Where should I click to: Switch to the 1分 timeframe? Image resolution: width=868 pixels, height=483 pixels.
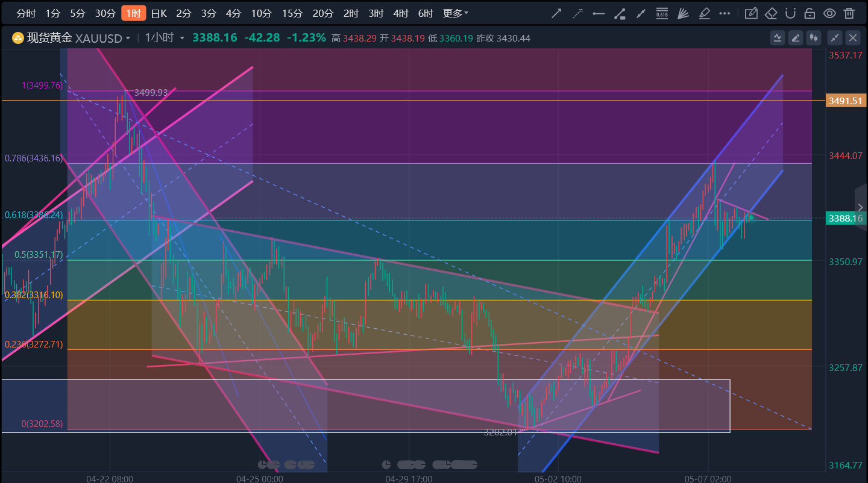[x=53, y=13]
